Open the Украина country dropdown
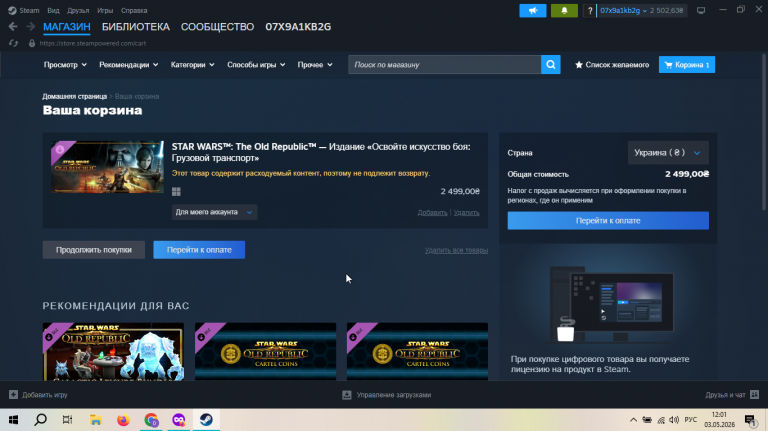The image size is (768, 431). (x=668, y=153)
